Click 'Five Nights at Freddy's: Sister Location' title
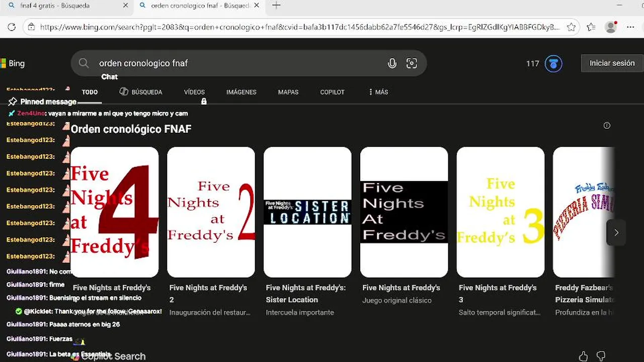This screenshot has height=362, width=644. coord(305,294)
